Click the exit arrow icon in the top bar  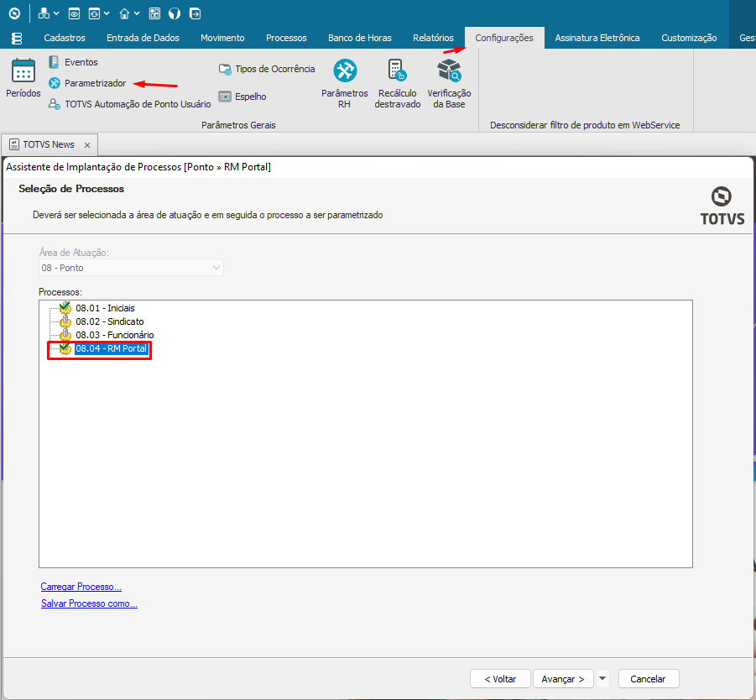coord(195,13)
